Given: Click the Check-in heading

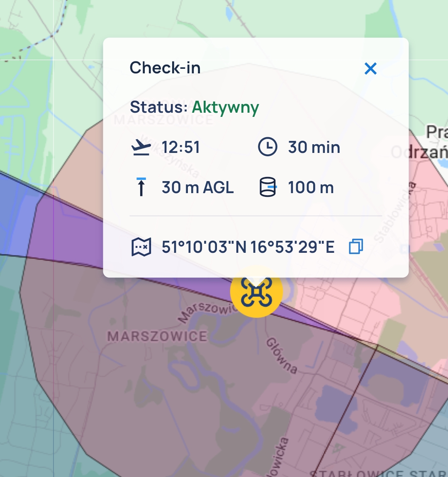Looking at the screenshot, I should click(165, 68).
